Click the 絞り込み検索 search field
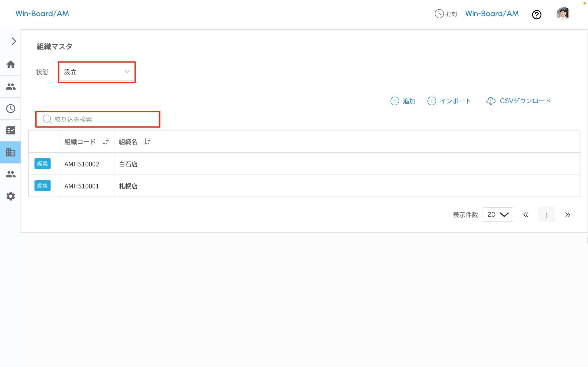588x367 pixels. pos(98,119)
